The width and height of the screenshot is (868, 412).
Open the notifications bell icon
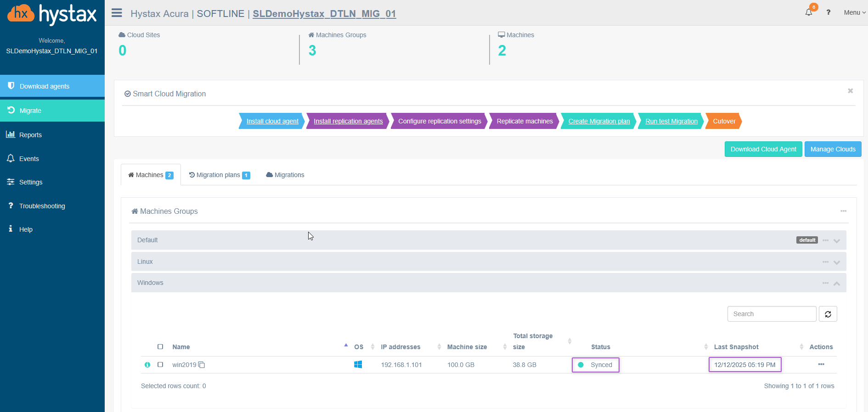coord(809,12)
